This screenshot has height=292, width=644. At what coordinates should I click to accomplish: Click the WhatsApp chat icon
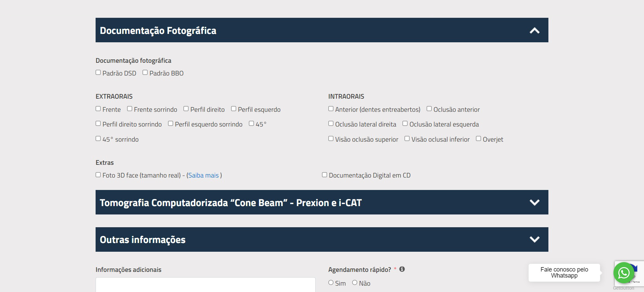click(x=624, y=273)
